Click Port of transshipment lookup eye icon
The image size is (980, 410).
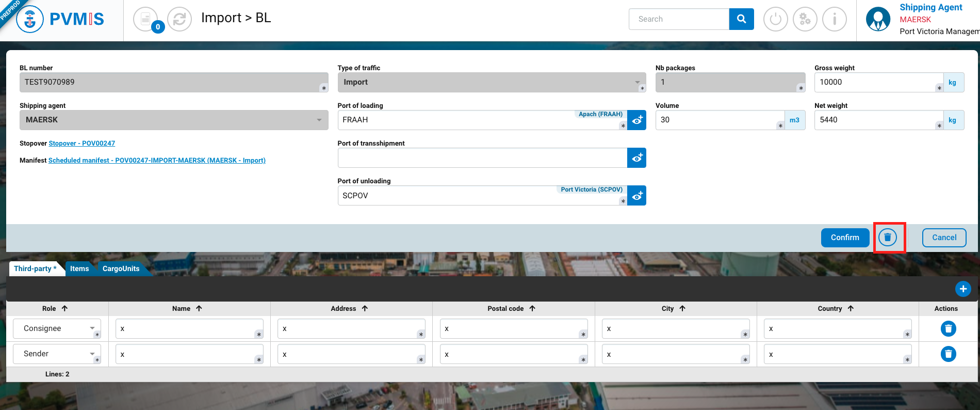[636, 158]
